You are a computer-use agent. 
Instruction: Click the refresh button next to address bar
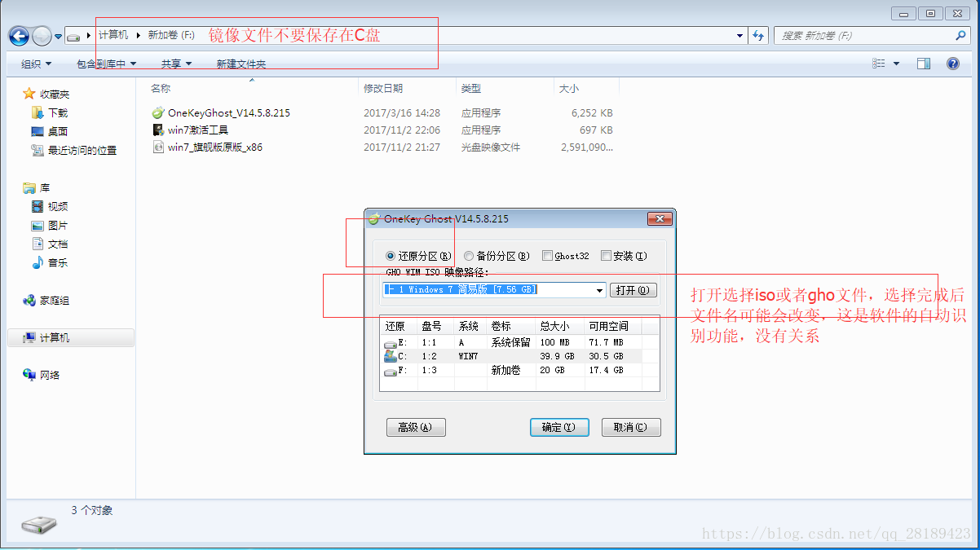point(759,36)
